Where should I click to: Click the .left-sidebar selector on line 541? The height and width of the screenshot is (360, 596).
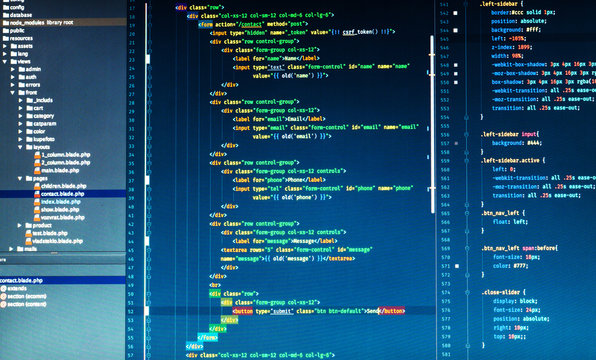pyautogui.click(x=499, y=4)
